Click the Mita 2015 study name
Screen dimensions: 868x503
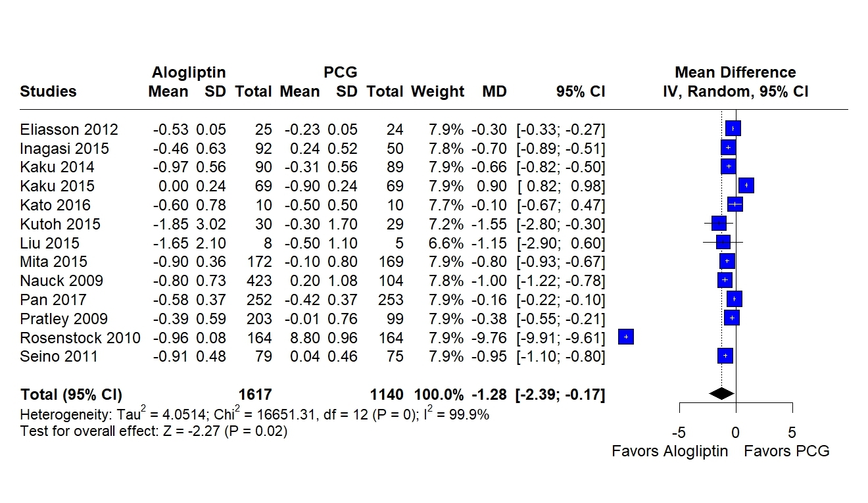53,262
